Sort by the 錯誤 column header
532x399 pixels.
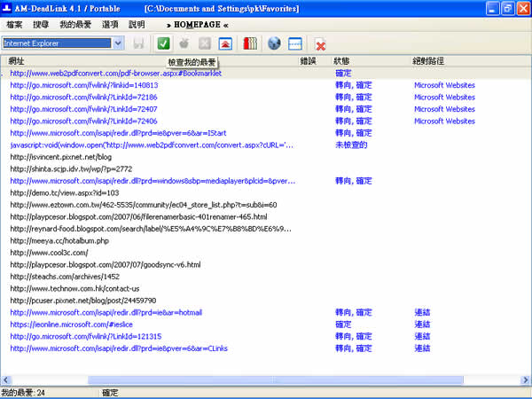(308, 61)
